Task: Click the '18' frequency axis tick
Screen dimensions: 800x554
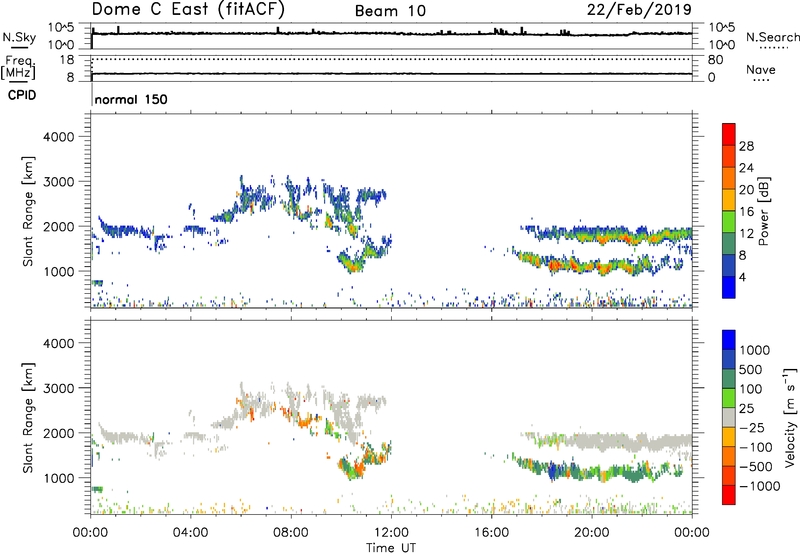Action: point(66,60)
